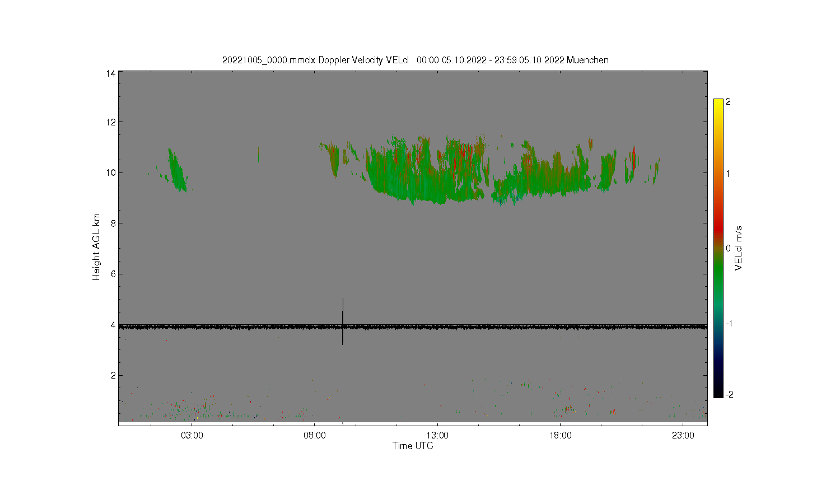Screen dimensions: 840x504
Task: Click the colorbar maximum value 2
Action: [728, 102]
